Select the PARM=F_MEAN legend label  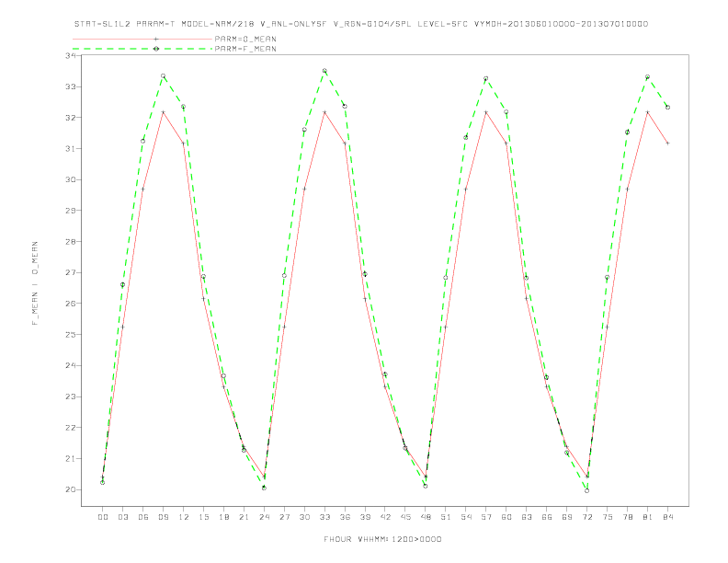pyautogui.click(x=245, y=49)
